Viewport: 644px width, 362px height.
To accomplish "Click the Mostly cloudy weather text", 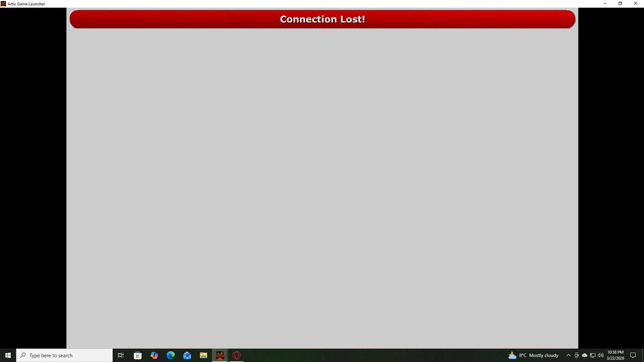I will [x=544, y=356].
